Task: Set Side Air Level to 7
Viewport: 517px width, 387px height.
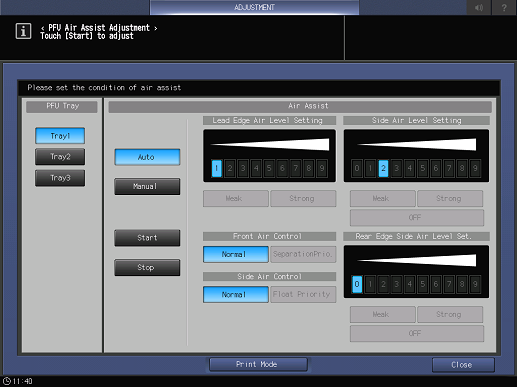Action: pos(449,168)
